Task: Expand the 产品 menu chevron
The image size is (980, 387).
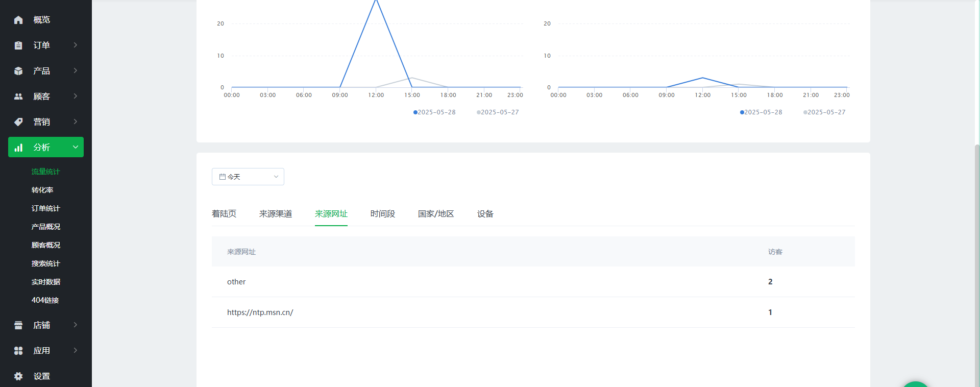Action: (x=76, y=70)
